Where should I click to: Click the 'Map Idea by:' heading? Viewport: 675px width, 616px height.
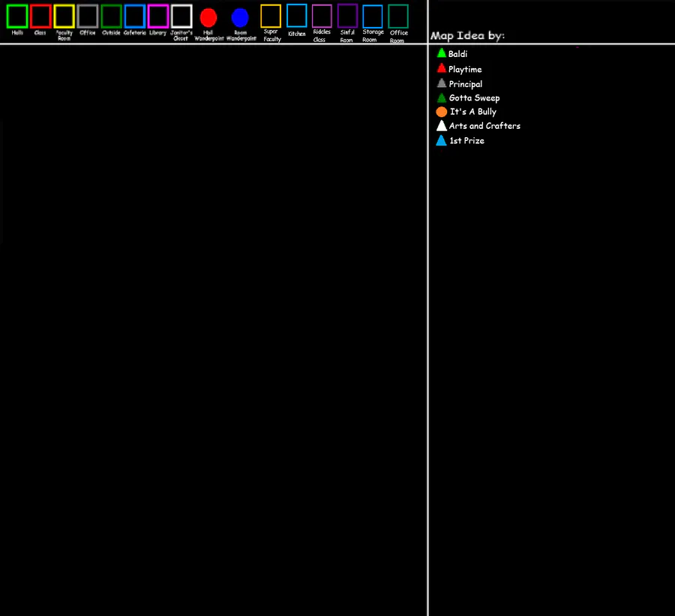(467, 36)
